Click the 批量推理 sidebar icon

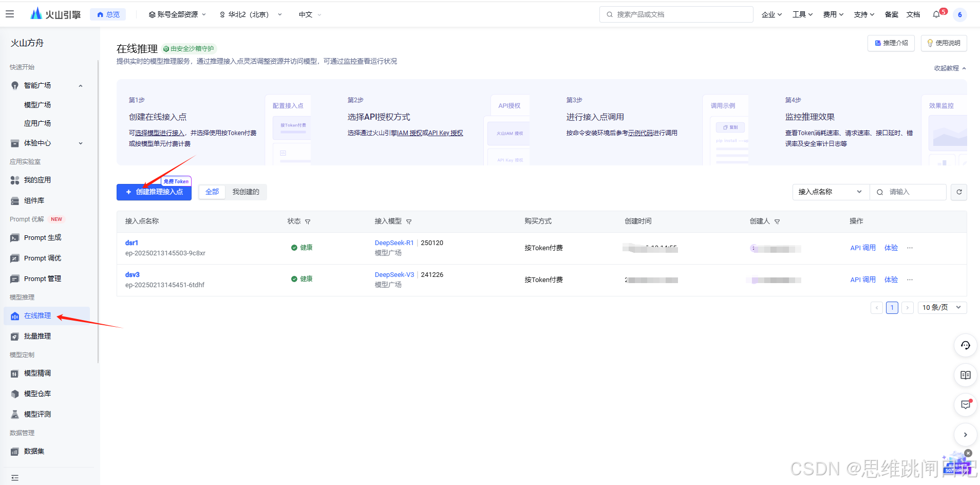[x=15, y=337]
